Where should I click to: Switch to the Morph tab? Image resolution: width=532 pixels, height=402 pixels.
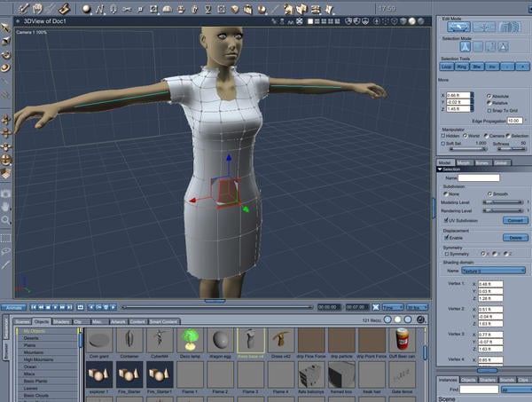click(464, 162)
